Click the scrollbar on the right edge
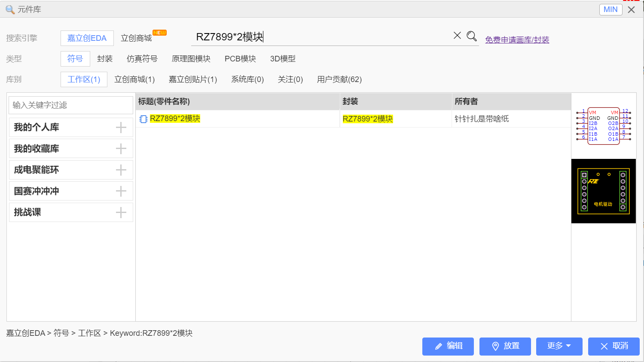644x362 pixels. (642, 172)
